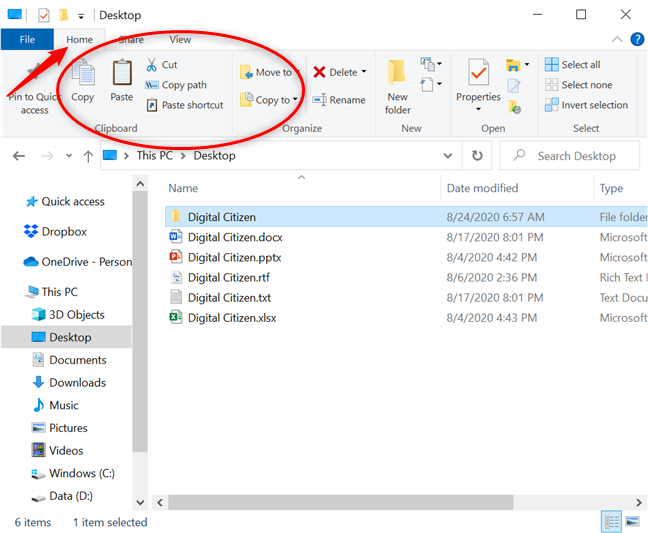Switch to the Share tab
This screenshot has height=533, width=648.
coord(131,40)
